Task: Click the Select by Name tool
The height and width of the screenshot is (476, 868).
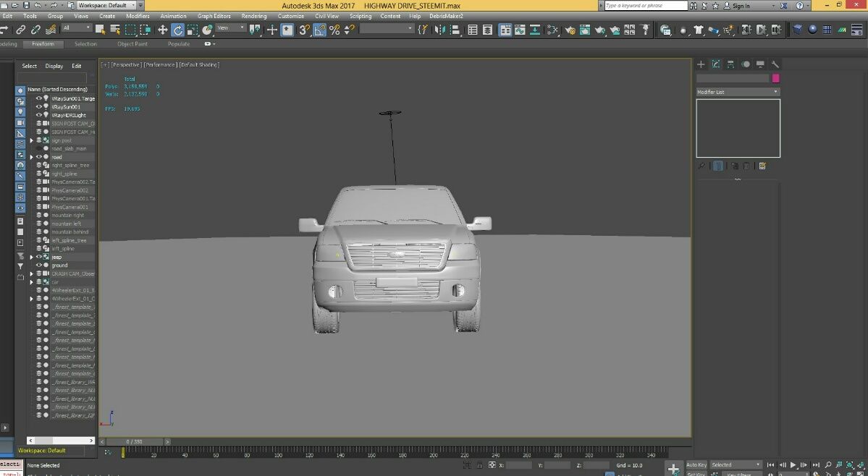Action: (x=115, y=30)
